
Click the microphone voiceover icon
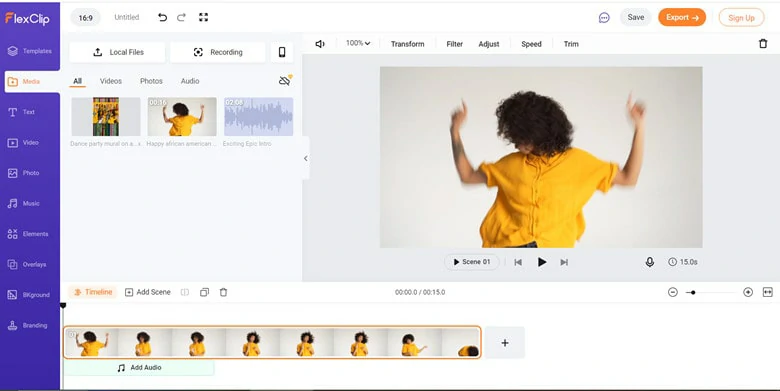pos(650,262)
